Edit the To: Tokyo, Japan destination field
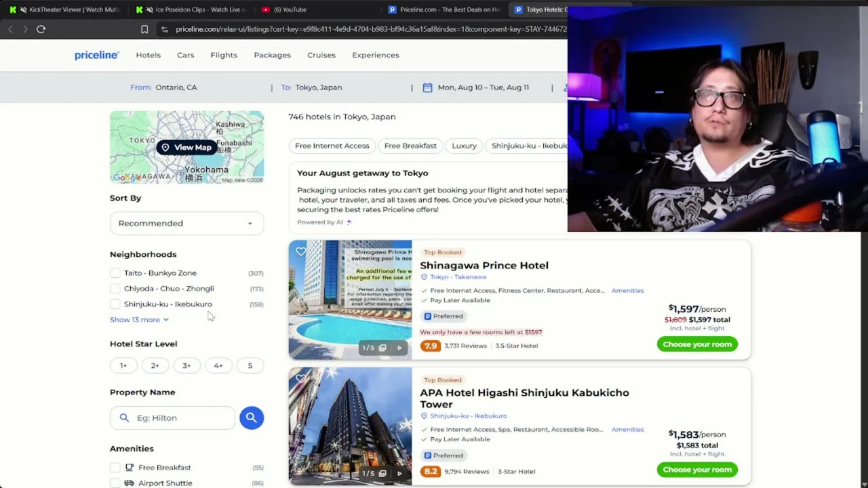This screenshot has height=488, width=868. [x=311, y=87]
